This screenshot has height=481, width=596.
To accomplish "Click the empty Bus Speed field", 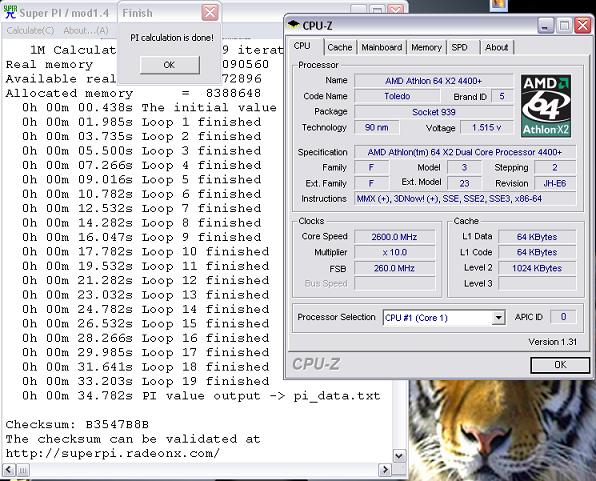I will [395, 283].
